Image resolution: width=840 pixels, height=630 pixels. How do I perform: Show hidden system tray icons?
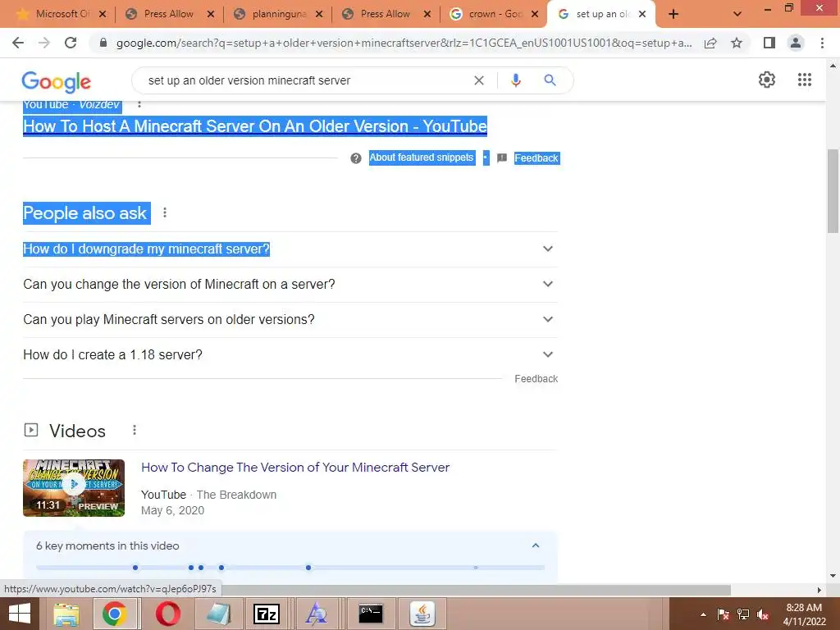[x=703, y=614]
